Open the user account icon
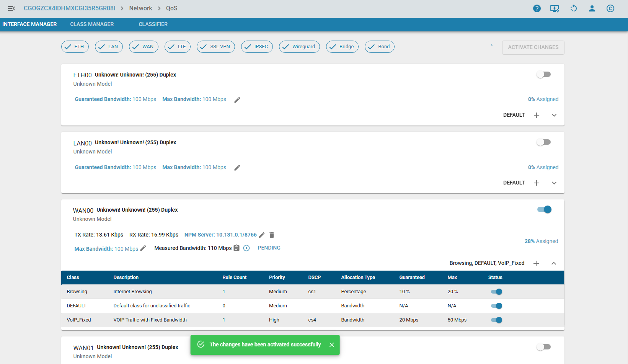Screen dimensions: 628x364 click(x=592, y=8)
